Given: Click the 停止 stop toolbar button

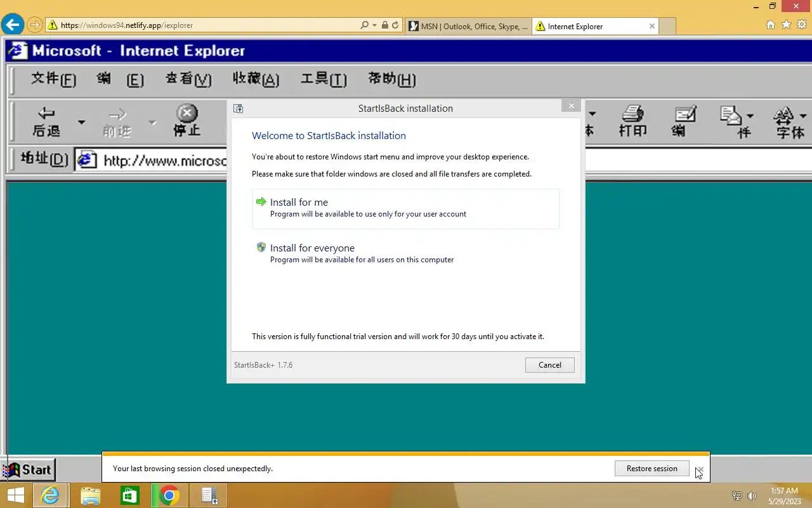Looking at the screenshot, I should coord(187,121).
